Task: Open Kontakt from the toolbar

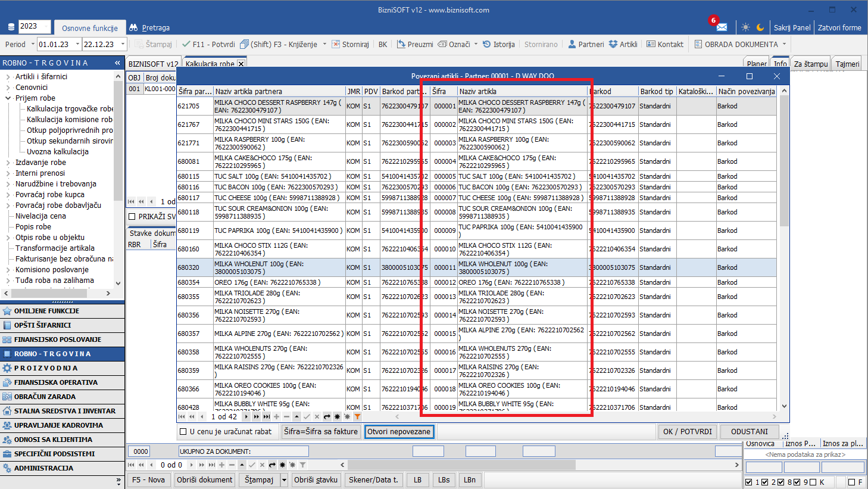Action: pyautogui.click(x=665, y=44)
